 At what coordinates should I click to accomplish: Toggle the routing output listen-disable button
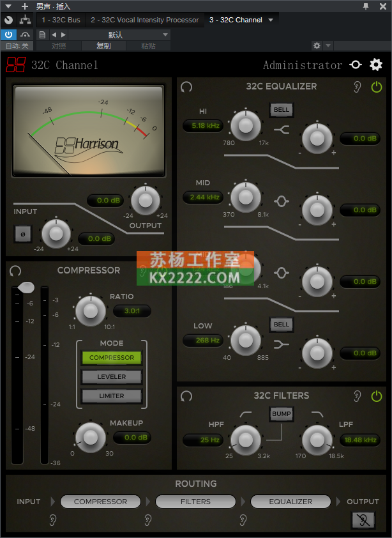click(x=363, y=520)
